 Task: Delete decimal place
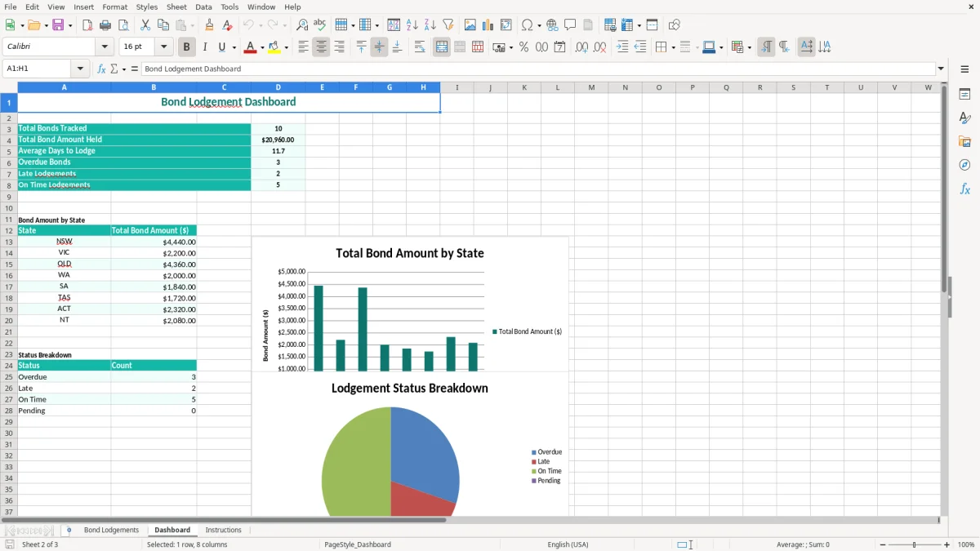pyautogui.click(x=600, y=47)
